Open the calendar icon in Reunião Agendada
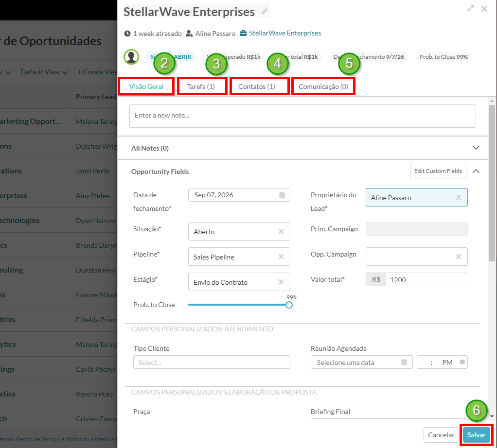Screen dimensions: 497x448 [x=404, y=362]
